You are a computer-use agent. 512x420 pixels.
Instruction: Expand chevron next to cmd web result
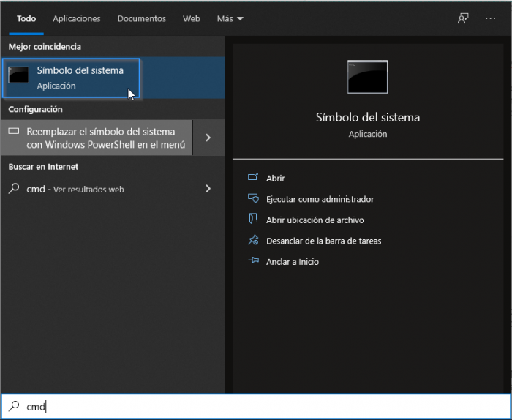pos(208,189)
